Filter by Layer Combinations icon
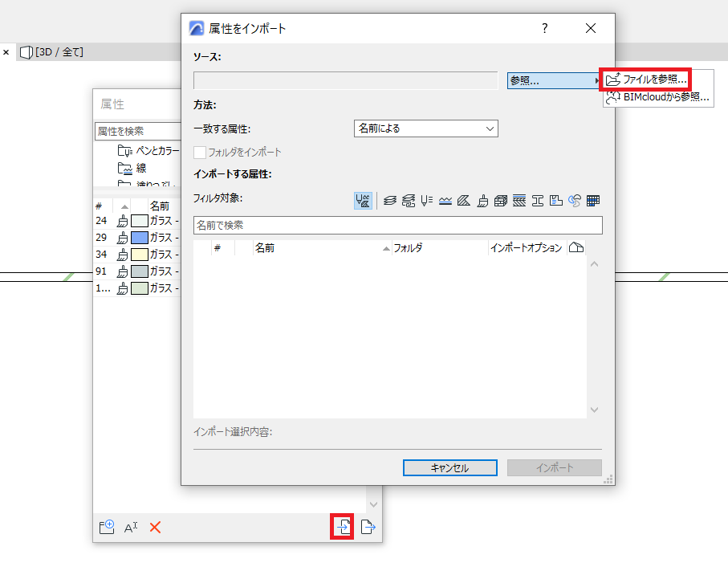728x575 pixels. click(409, 201)
